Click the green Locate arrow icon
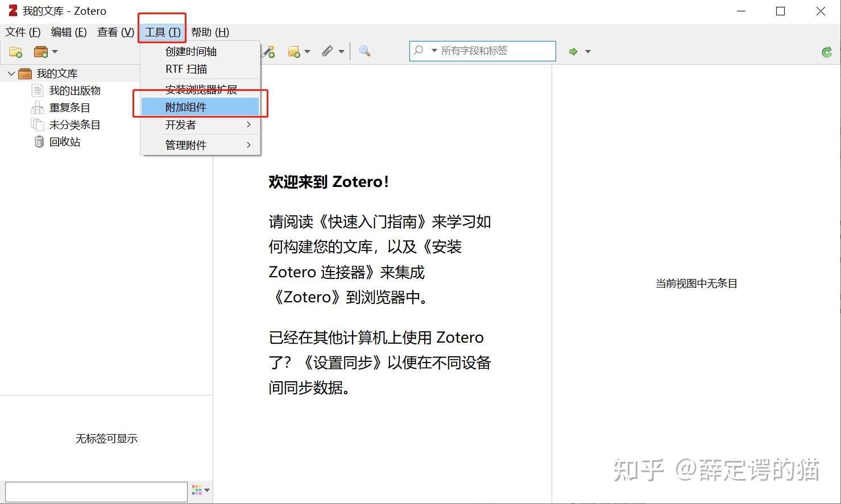This screenshot has height=504, width=841. pos(573,51)
